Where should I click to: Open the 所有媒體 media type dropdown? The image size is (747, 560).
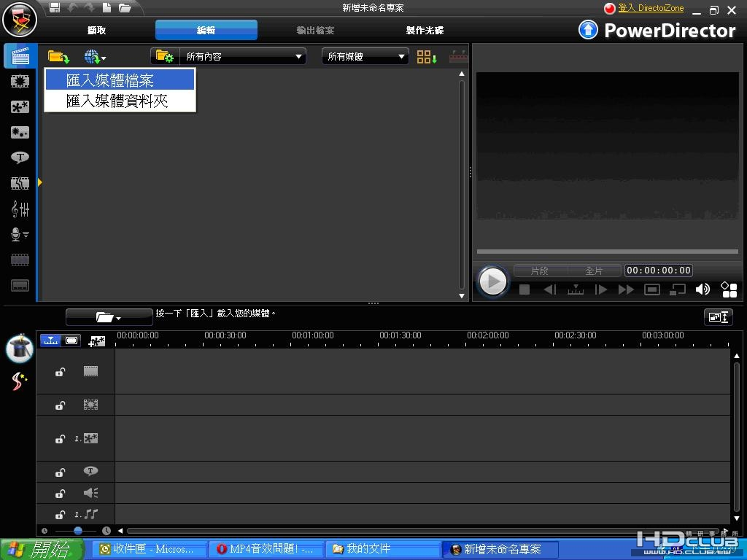pyautogui.click(x=365, y=56)
